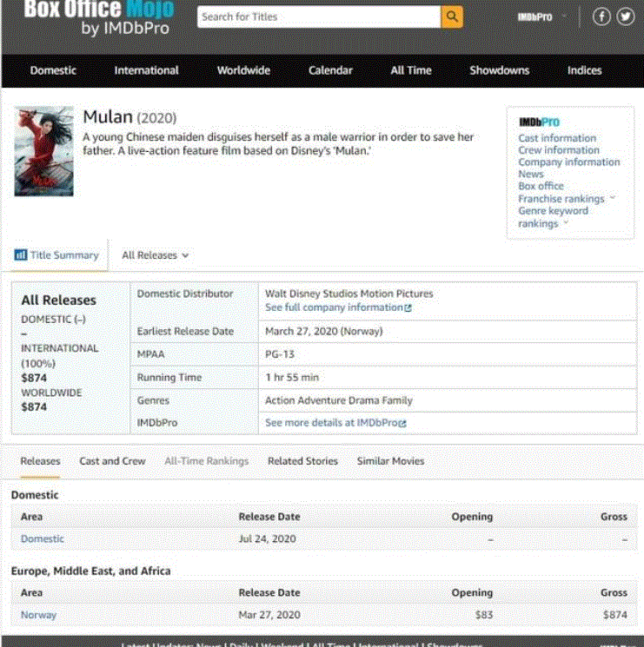Click the All Releases summary heading
This screenshot has height=647, width=644.
coord(58,300)
